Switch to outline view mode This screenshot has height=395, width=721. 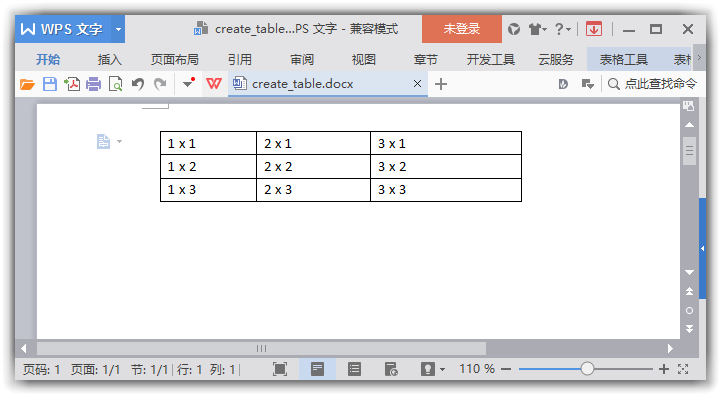[x=354, y=369]
